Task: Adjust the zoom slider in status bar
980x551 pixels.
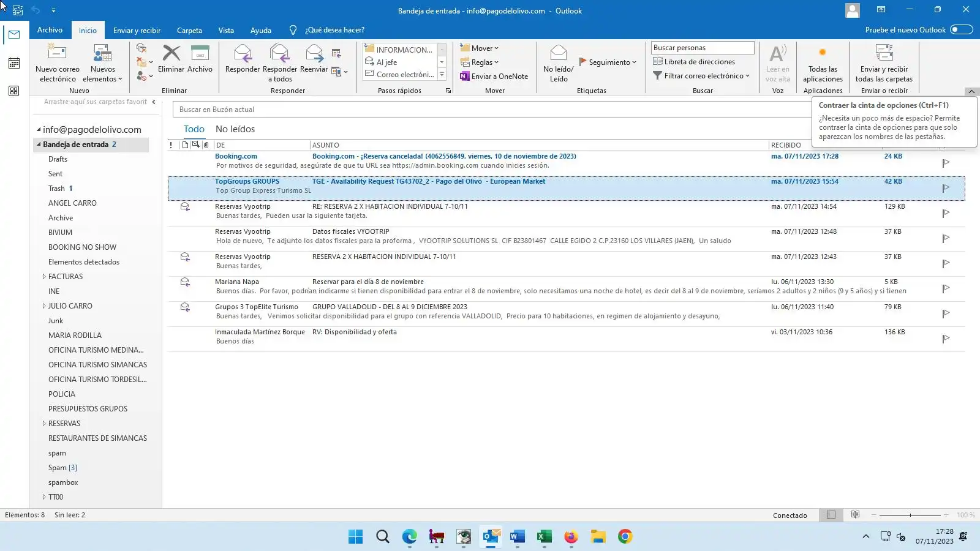Action: point(910,515)
